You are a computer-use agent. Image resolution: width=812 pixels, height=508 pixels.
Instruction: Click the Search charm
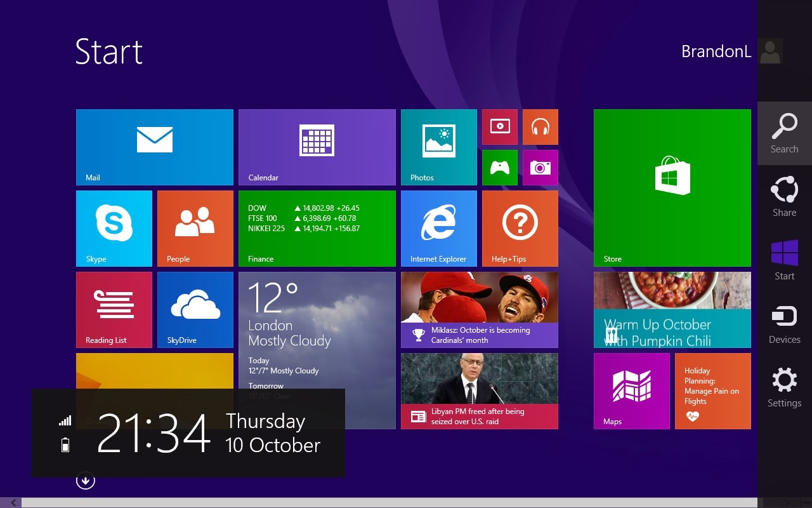click(x=785, y=133)
